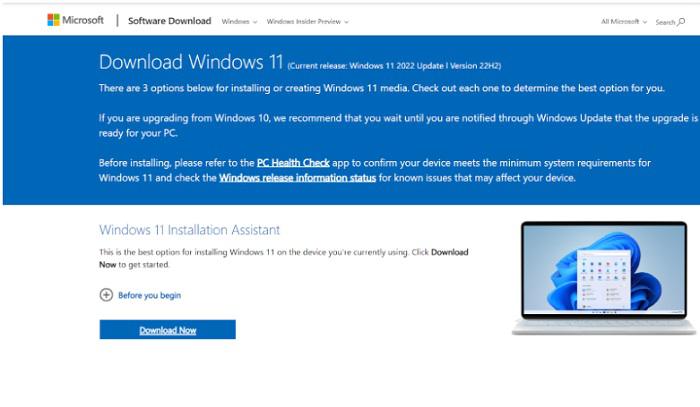Click the Windows 11 laptop image
Image resolution: width=700 pixels, height=407 pixels.
coord(604,278)
